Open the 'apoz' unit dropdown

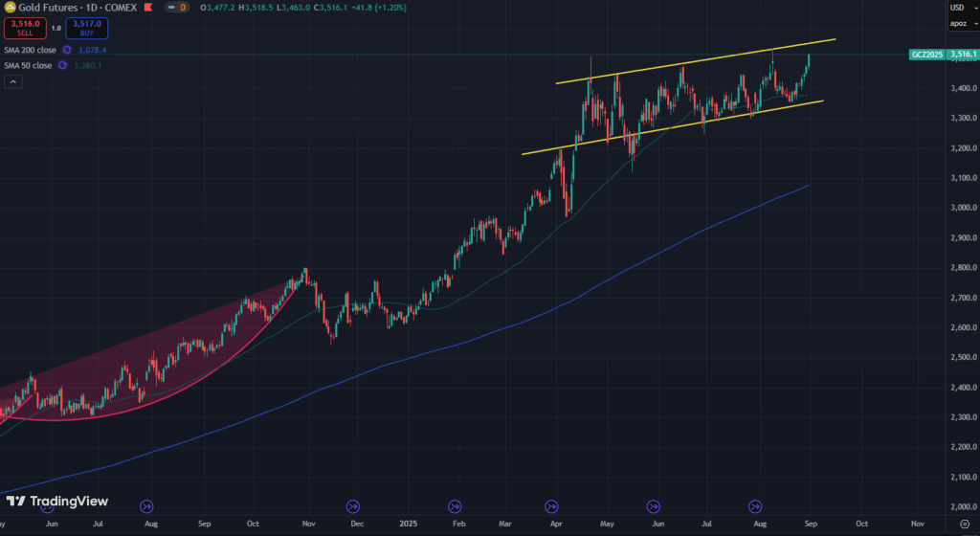pos(960,23)
